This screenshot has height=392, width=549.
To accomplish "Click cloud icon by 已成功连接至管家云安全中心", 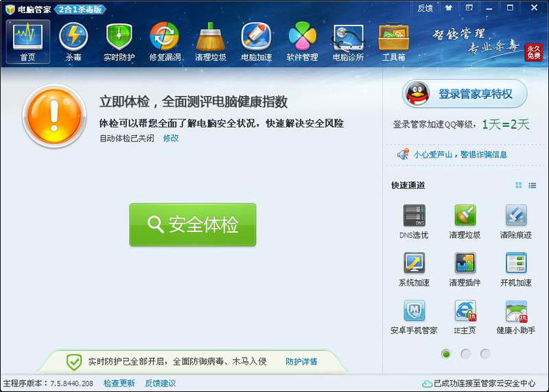I will click(427, 384).
